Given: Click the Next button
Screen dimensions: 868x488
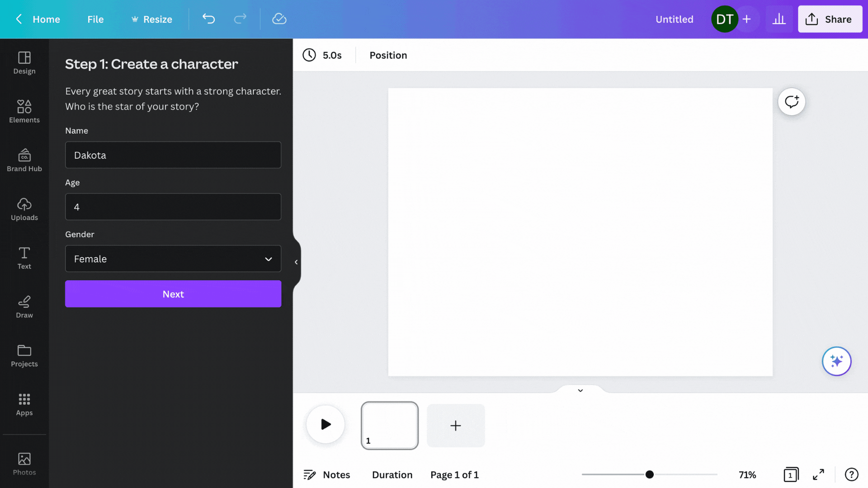Looking at the screenshot, I should pos(173,294).
